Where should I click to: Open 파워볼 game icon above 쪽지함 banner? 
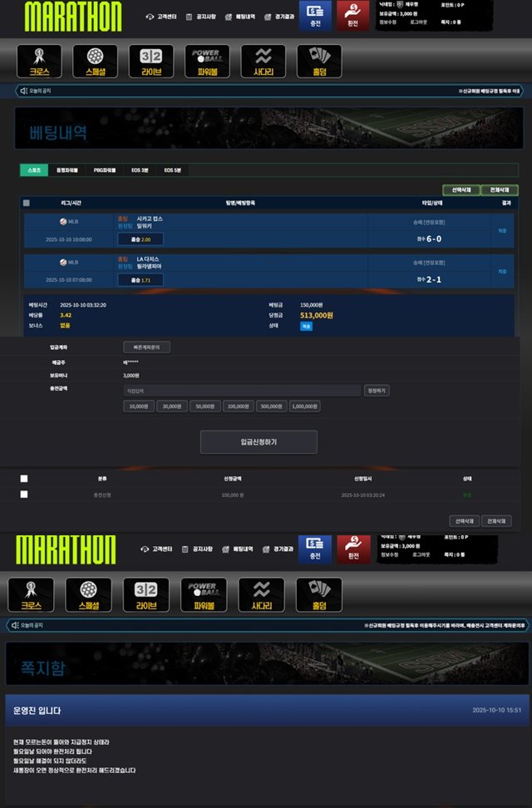(204, 594)
